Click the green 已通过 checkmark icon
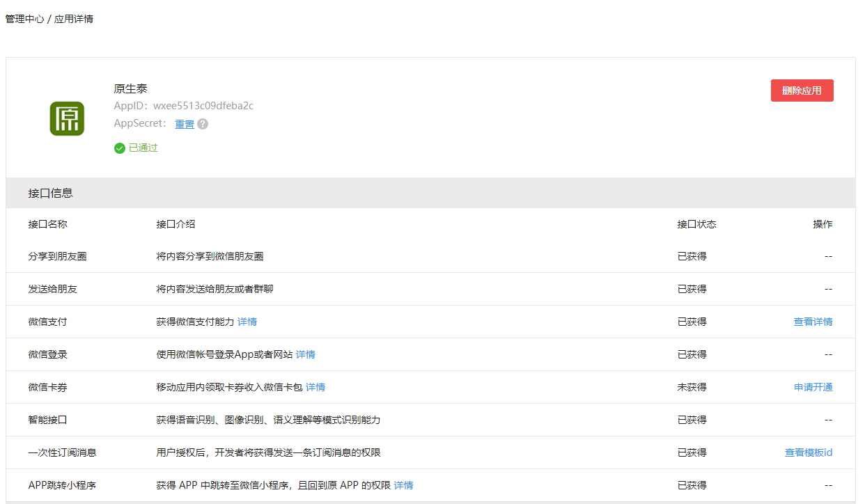The width and height of the screenshot is (865, 504). coord(120,148)
